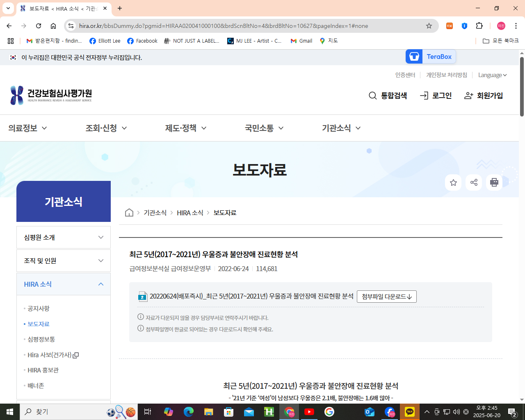Screen dimensions: 525x420
Task: Click the star favorite icon near 보도자료 title
Action: 453,183
